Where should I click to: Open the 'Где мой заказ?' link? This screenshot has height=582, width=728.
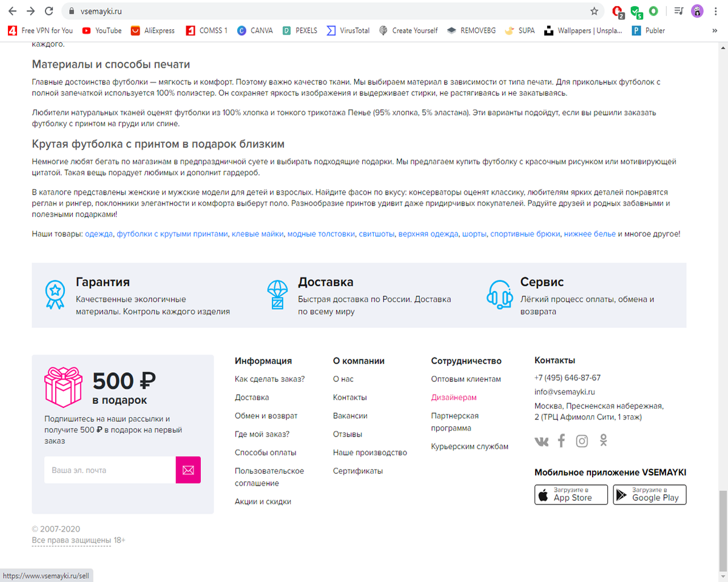262,434
